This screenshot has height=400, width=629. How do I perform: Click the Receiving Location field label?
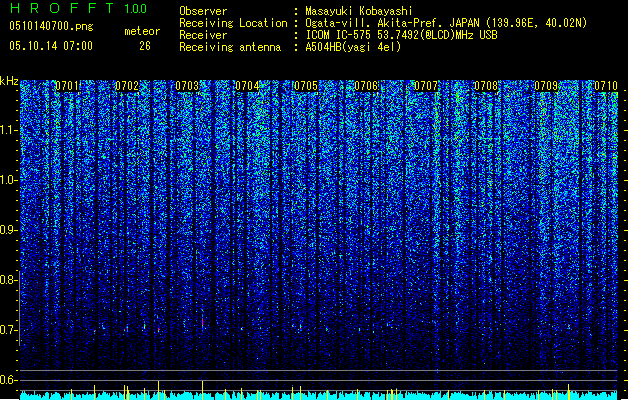[233, 23]
